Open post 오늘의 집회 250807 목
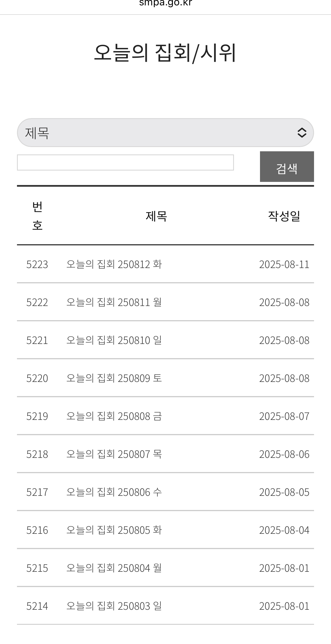The height and width of the screenshot is (644, 331). tap(114, 454)
